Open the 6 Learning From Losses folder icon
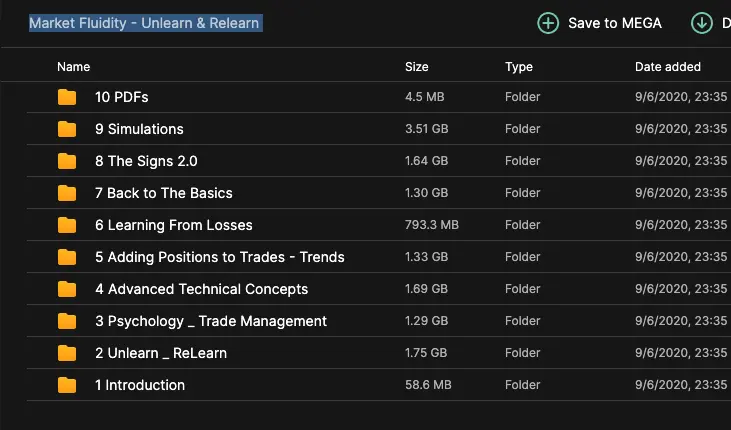The width and height of the screenshot is (731, 430). [67, 225]
